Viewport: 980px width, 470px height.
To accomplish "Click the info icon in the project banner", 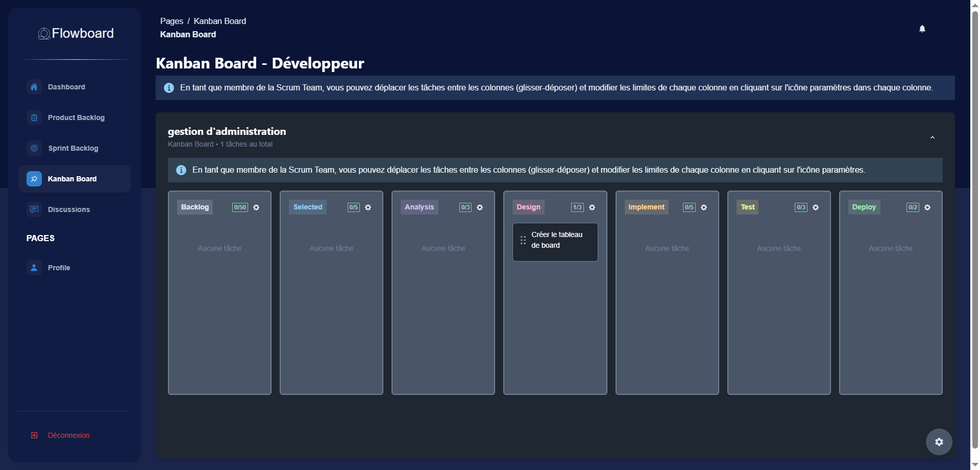I will pyautogui.click(x=181, y=170).
